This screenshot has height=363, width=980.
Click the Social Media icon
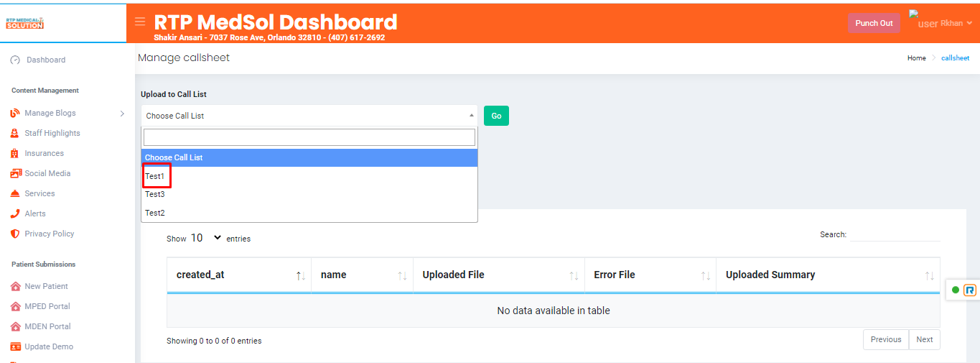pos(16,173)
